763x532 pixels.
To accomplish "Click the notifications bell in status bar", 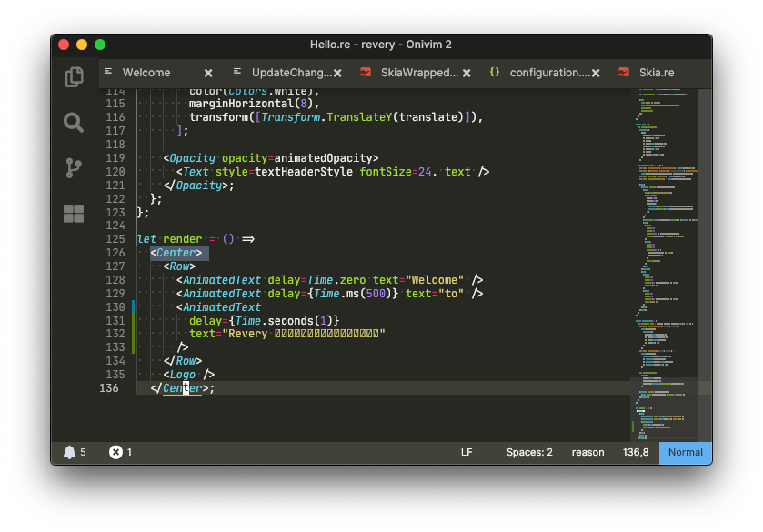I will pyautogui.click(x=69, y=452).
